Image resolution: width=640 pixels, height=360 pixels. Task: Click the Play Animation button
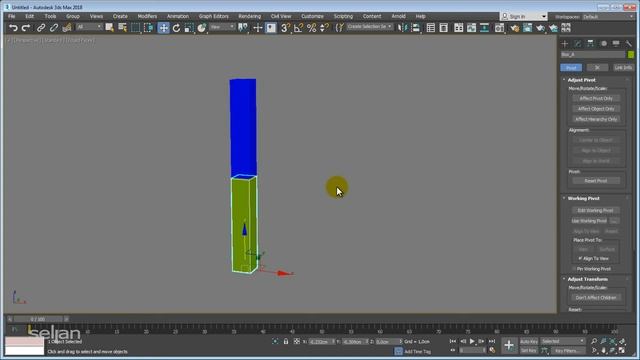(472, 341)
